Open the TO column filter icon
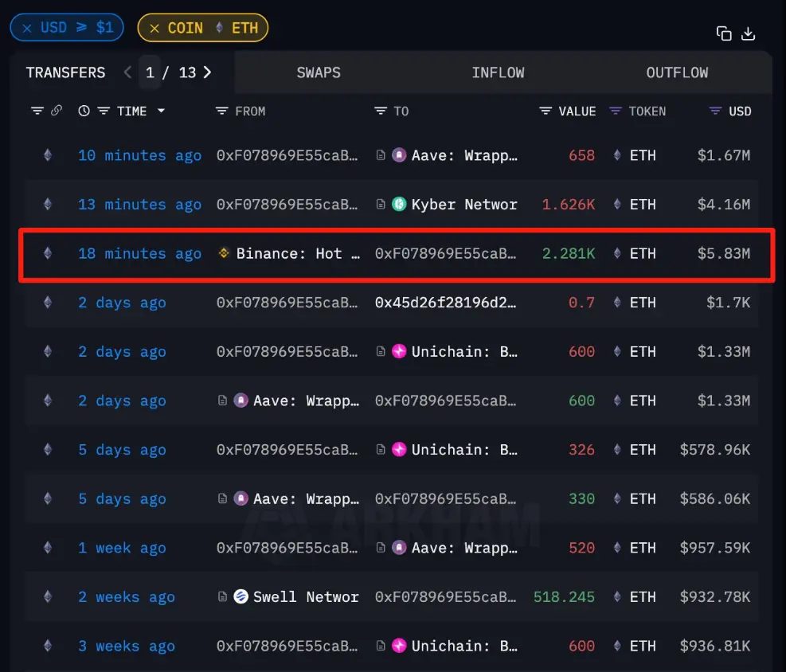 [381, 111]
